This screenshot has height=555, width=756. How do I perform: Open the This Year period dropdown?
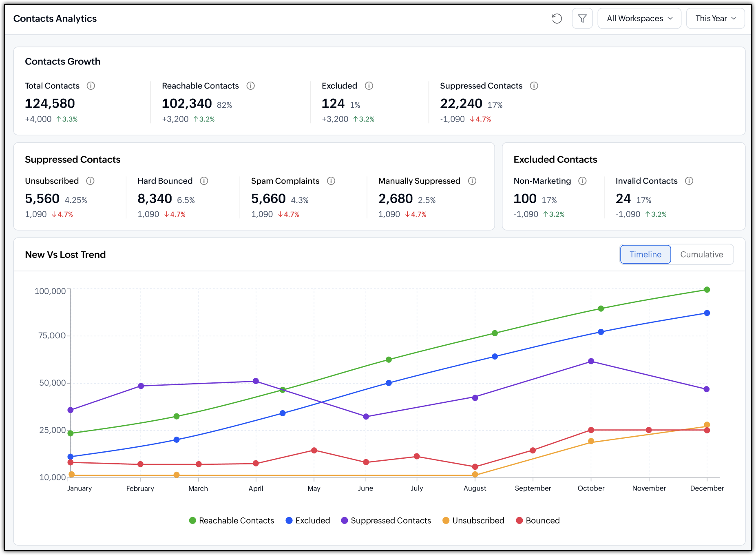716,18
